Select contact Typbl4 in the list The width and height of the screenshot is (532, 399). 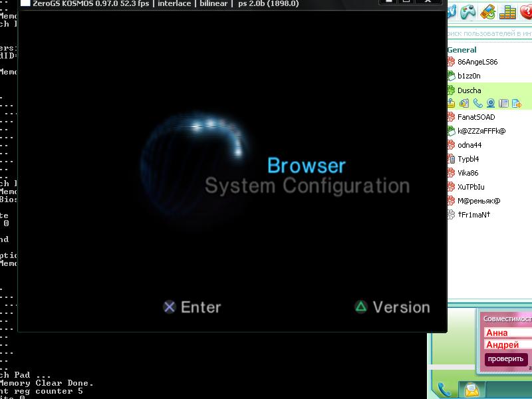point(489,159)
